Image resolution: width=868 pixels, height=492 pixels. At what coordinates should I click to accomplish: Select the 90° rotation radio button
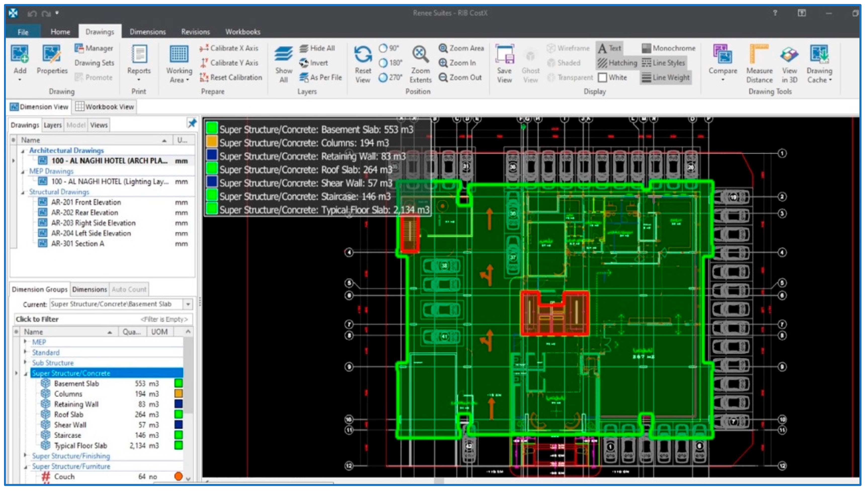[383, 48]
